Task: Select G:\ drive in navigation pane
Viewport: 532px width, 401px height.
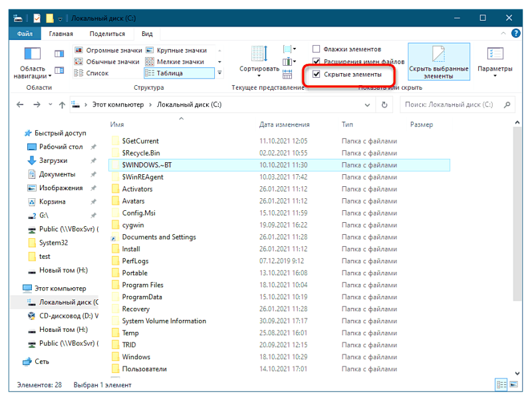Action: pyautogui.click(x=38, y=215)
